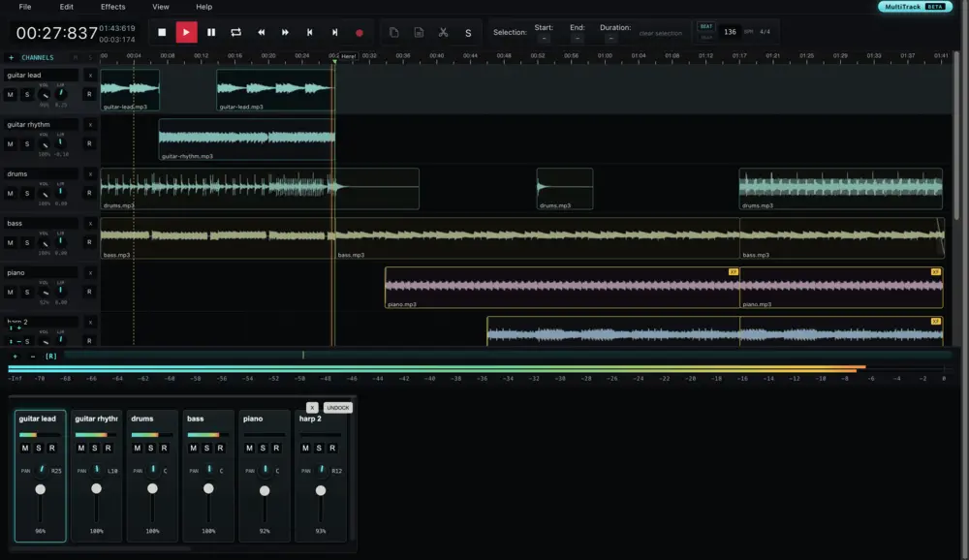Click the timeline overview scrollbar
This screenshot has height=560, width=969.
pyautogui.click(x=507, y=356)
